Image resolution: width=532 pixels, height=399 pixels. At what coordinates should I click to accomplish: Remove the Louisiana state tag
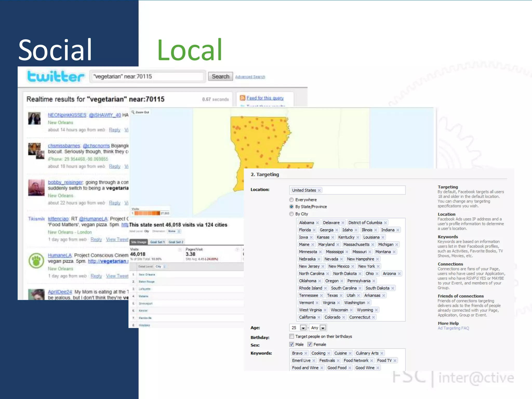[383, 237]
